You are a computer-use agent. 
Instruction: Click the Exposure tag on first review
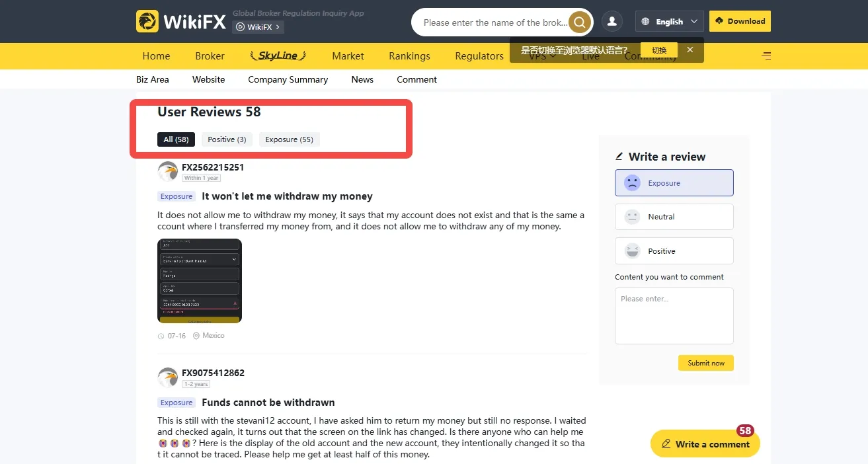[177, 196]
